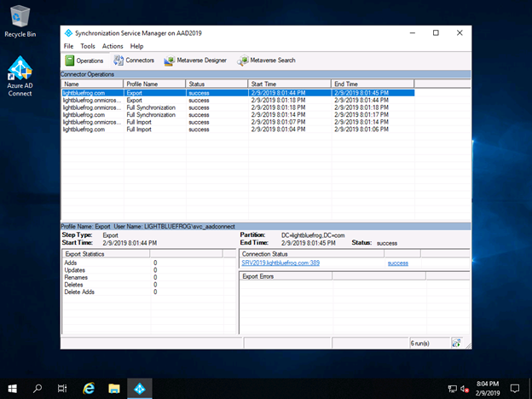Open Task View from the taskbar
532x399 pixels.
pyautogui.click(x=62, y=389)
